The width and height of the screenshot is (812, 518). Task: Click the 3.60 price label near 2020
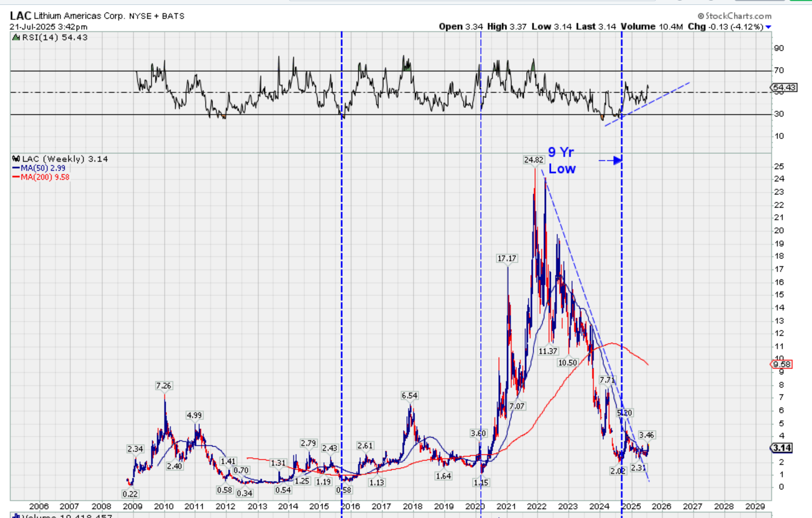pos(479,433)
